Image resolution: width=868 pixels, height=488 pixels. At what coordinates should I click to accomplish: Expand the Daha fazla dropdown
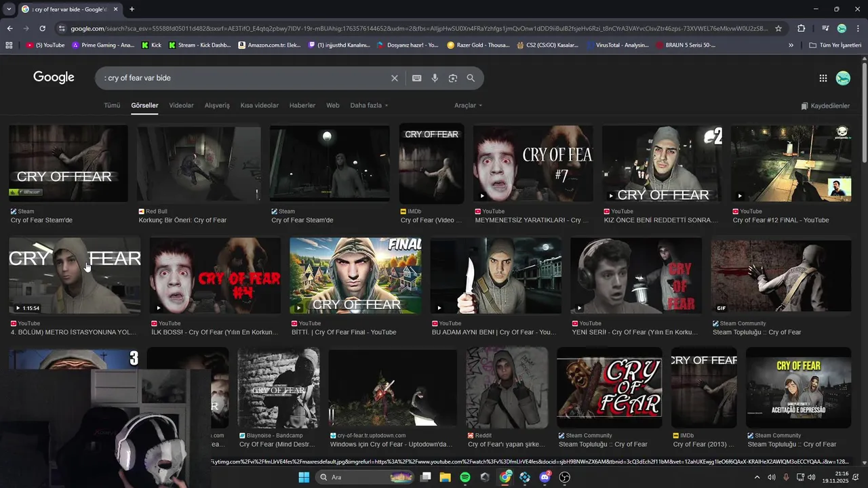[369, 106]
